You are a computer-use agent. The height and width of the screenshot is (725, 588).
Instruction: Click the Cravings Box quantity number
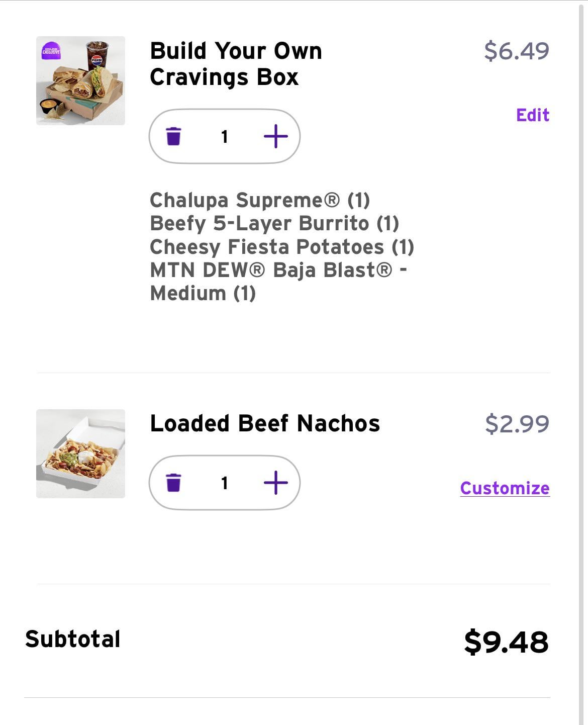(x=225, y=137)
